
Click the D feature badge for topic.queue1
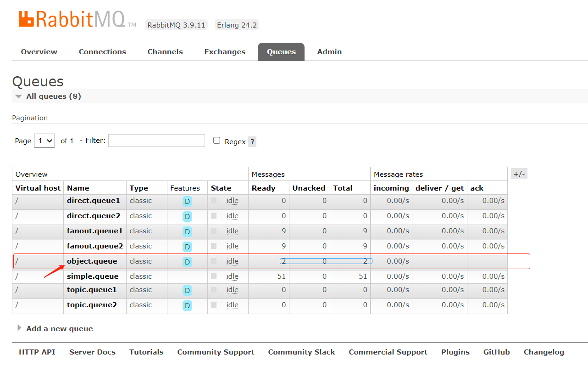tap(187, 291)
